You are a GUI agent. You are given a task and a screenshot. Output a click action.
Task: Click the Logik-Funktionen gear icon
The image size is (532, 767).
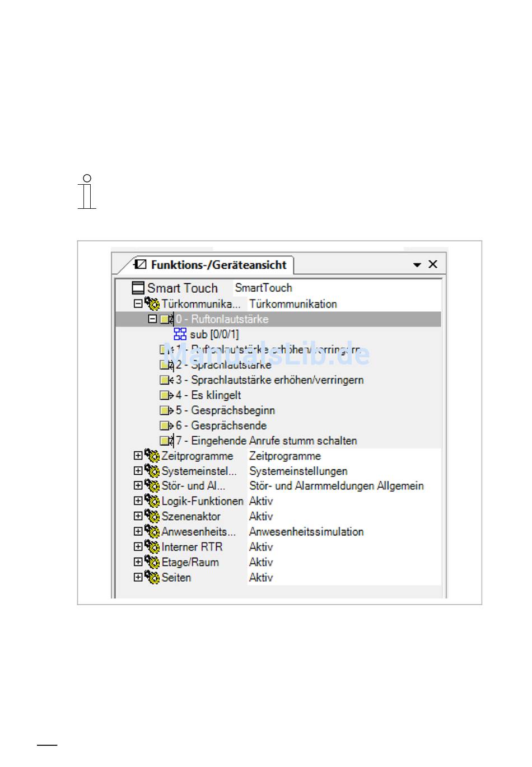152,501
